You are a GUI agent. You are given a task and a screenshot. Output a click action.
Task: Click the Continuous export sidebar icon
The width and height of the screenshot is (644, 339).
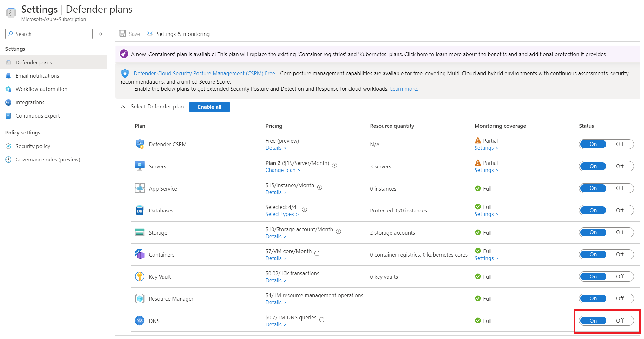(x=9, y=116)
